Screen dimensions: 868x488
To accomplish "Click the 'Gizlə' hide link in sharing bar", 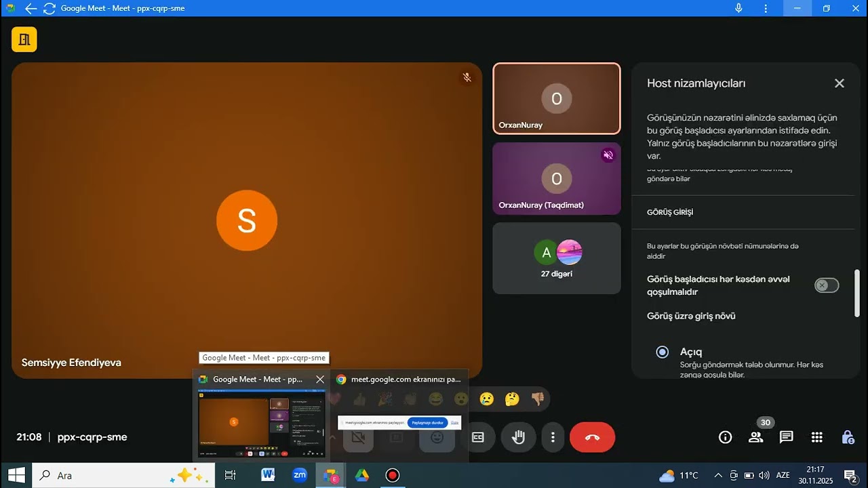I will (455, 422).
